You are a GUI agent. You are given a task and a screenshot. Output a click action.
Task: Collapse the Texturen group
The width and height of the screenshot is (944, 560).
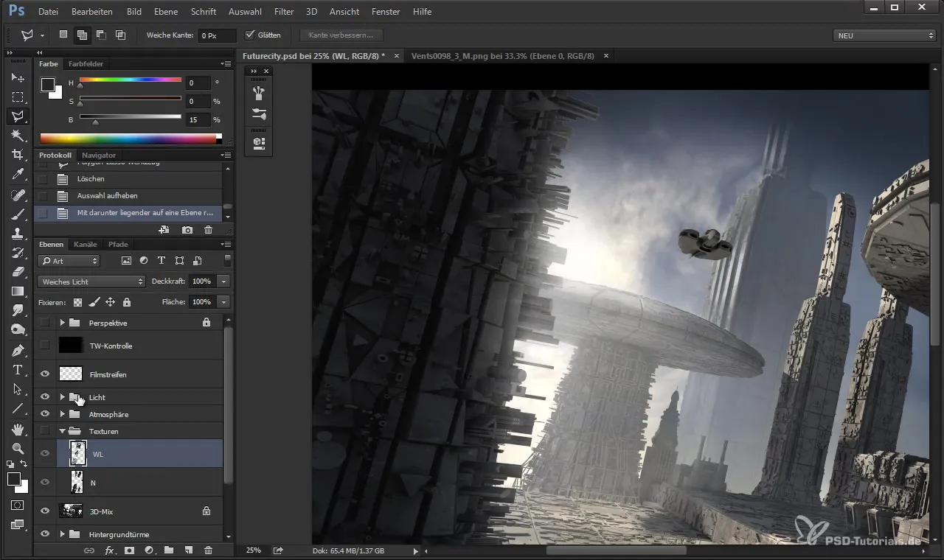(63, 431)
